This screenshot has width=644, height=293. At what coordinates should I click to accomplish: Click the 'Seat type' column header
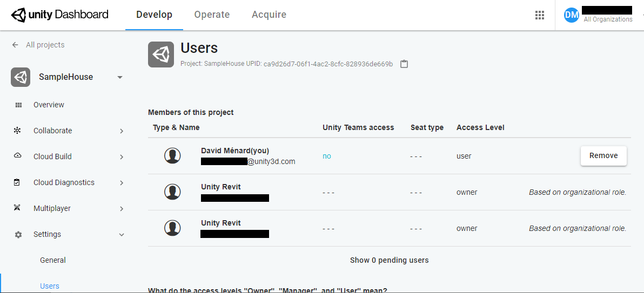click(x=427, y=128)
